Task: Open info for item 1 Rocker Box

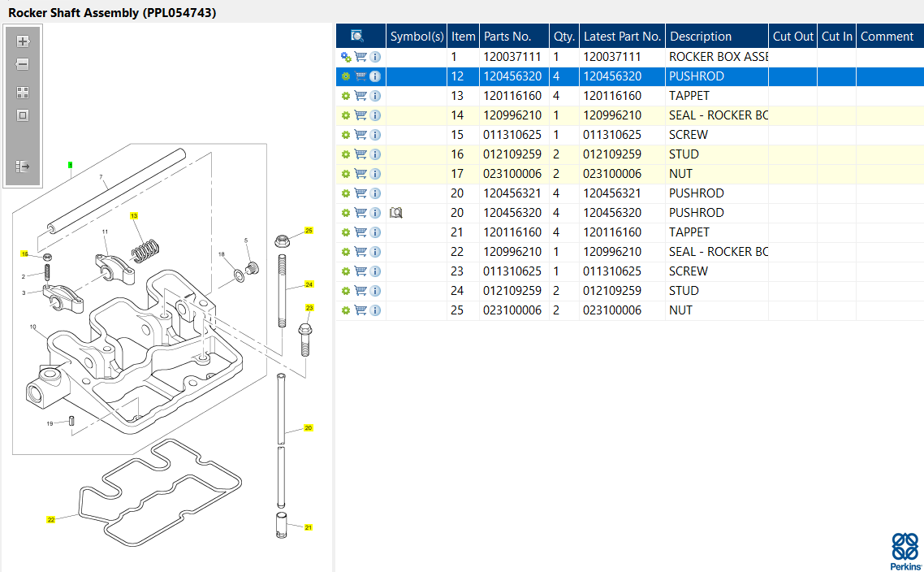Action: pos(375,57)
